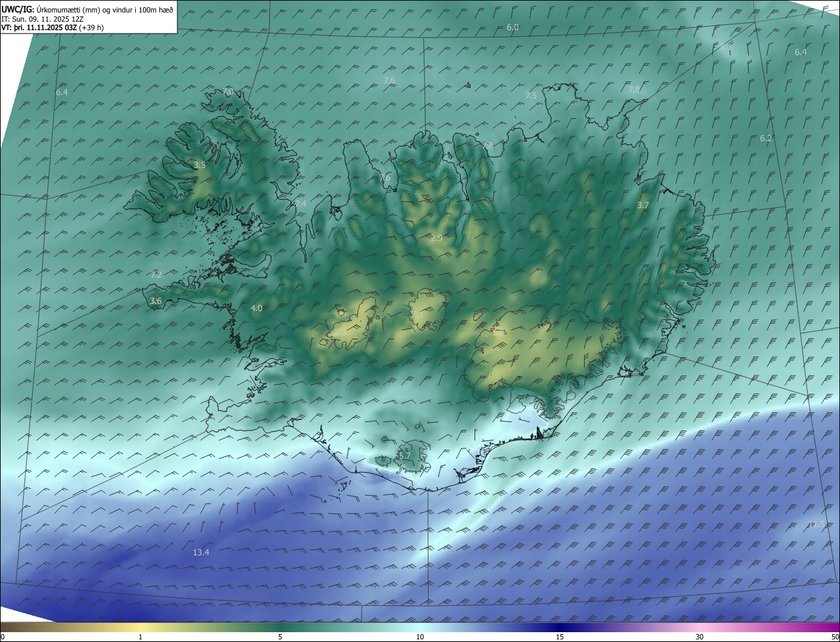The image size is (840, 642).
Task: Click the 5.7 value label in South Iceland
Action: pyautogui.click(x=404, y=455)
